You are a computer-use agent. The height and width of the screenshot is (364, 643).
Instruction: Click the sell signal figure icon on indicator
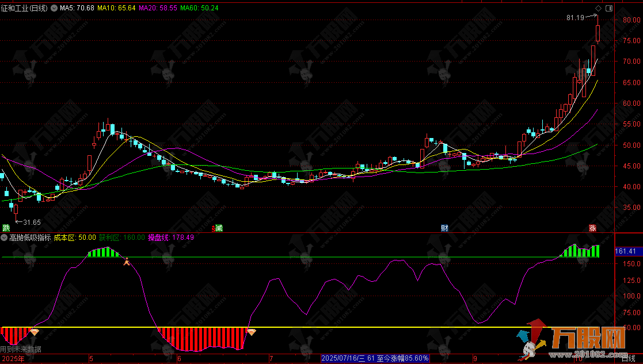127,262
